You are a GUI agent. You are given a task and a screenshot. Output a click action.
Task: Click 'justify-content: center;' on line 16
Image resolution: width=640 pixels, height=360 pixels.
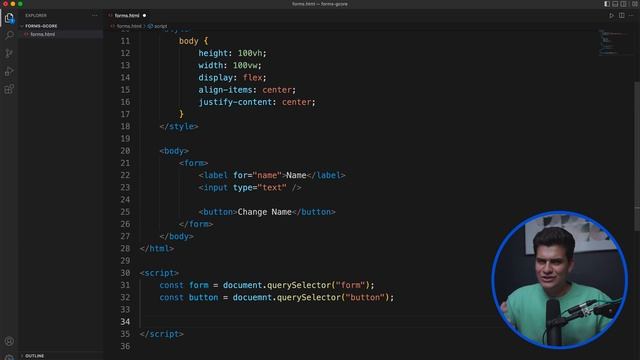pyautogui.click(x=257, y=102)
